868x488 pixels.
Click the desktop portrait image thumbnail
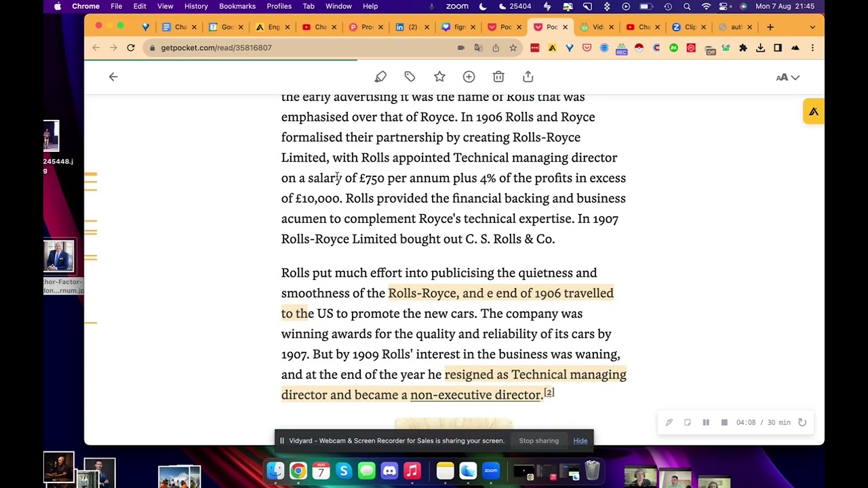pos(59,256)
